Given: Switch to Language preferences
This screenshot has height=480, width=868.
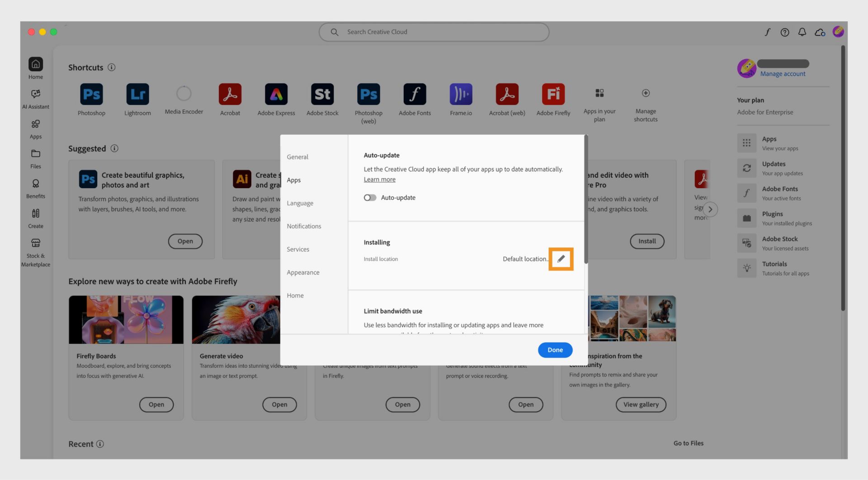Looking at the screenshot, I should (x=300, y=203).
